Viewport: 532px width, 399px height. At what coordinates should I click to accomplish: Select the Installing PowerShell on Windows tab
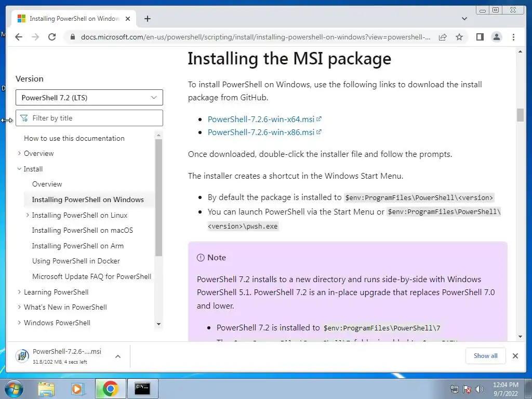[74, 19]
